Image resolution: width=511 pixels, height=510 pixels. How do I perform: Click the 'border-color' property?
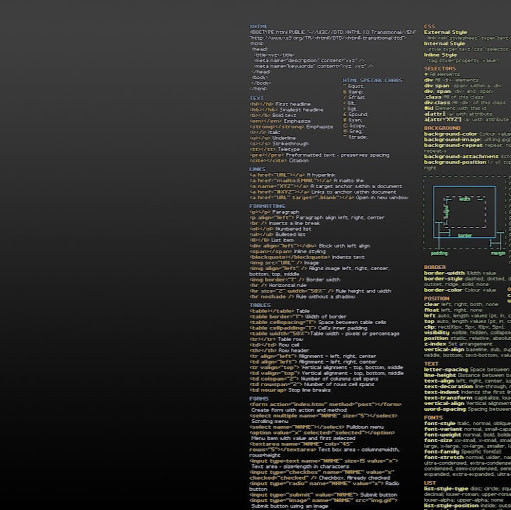click(443, 290)
